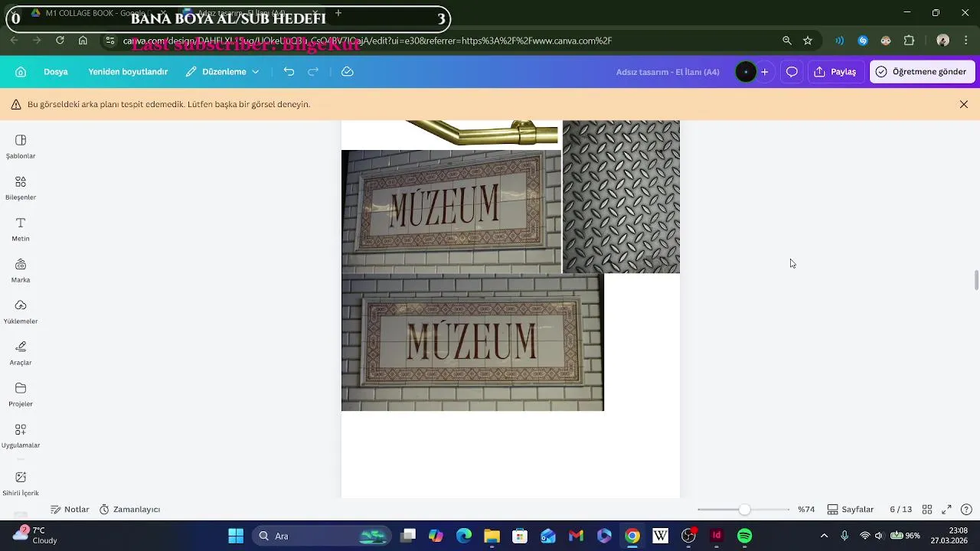Viewport: 980px width, 551px height.
Task: Redo the last action
Action: (313, 71)
